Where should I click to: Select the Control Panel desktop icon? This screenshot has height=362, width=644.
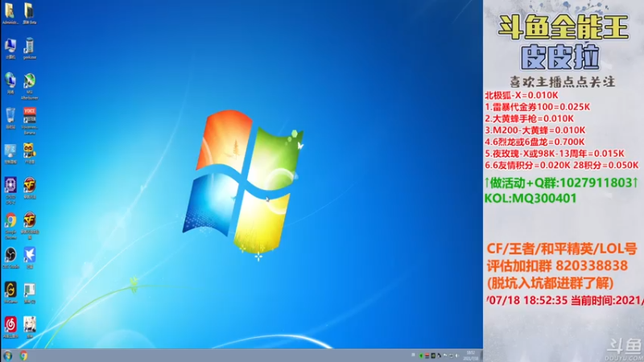tap(10, 154)
